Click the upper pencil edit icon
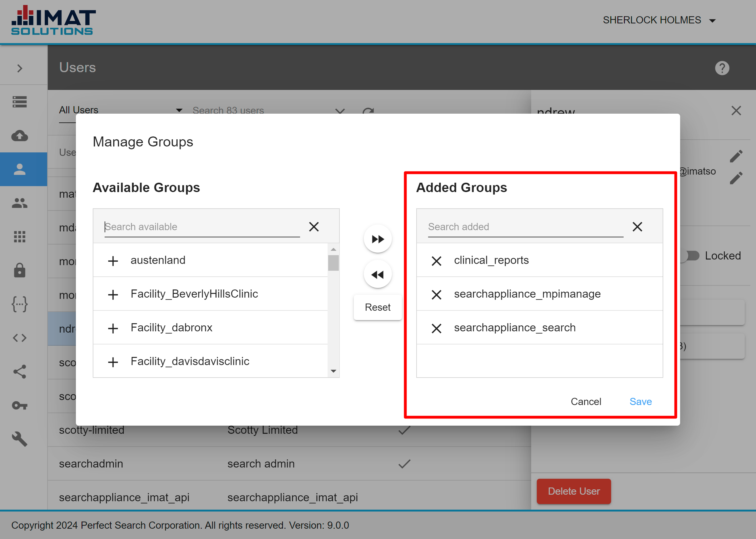Viewport: 756px width, 539px height. pyautogui.click(x=736, y=156)
